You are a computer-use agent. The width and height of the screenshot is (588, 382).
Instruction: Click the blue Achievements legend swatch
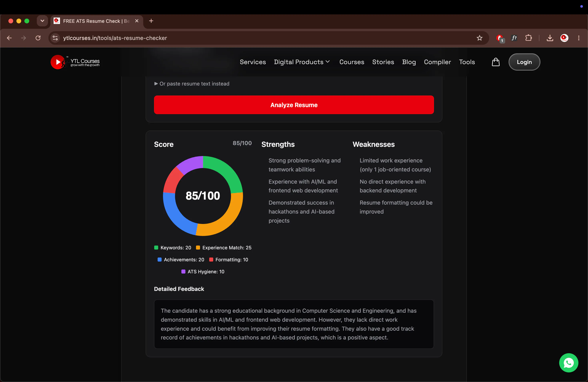[160, 259]
